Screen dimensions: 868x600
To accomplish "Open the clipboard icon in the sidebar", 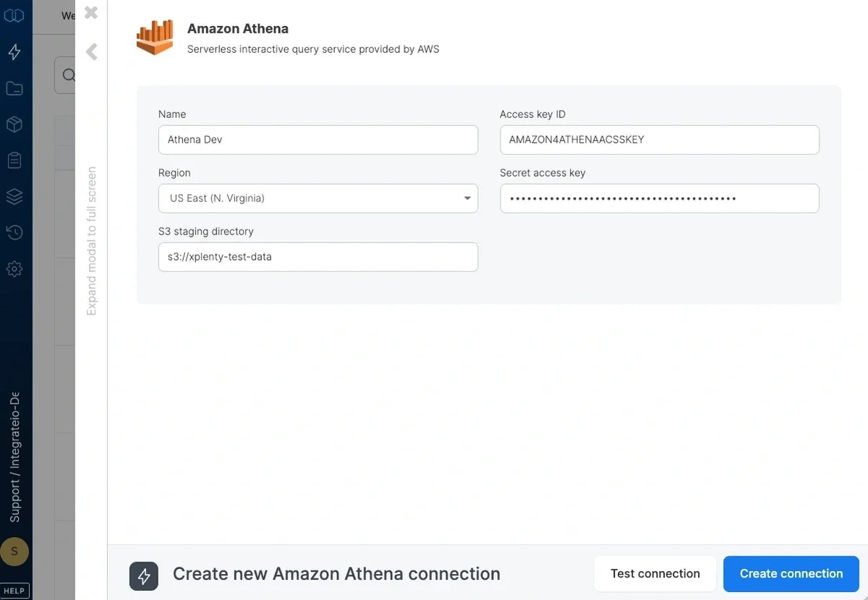I will coord(14,160).
